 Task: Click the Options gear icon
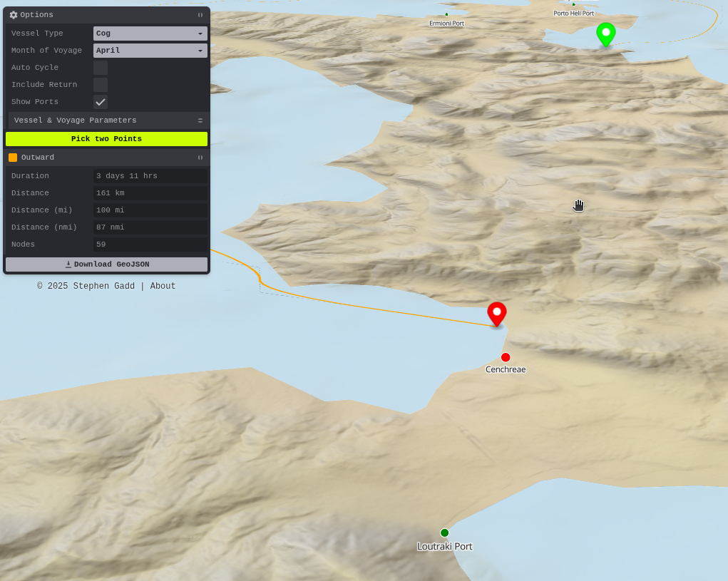coord(14,15)
